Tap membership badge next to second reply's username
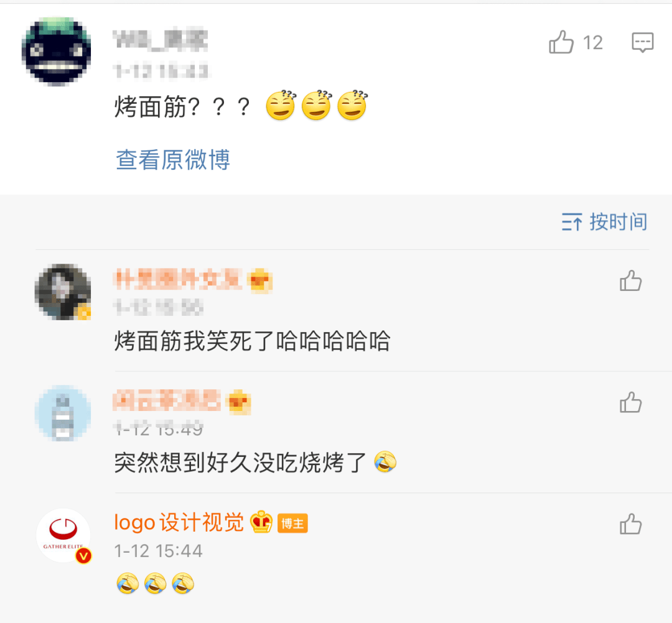The width and height of the screenshot is (672, 623). pyautogui.click(x=239, y=402)
